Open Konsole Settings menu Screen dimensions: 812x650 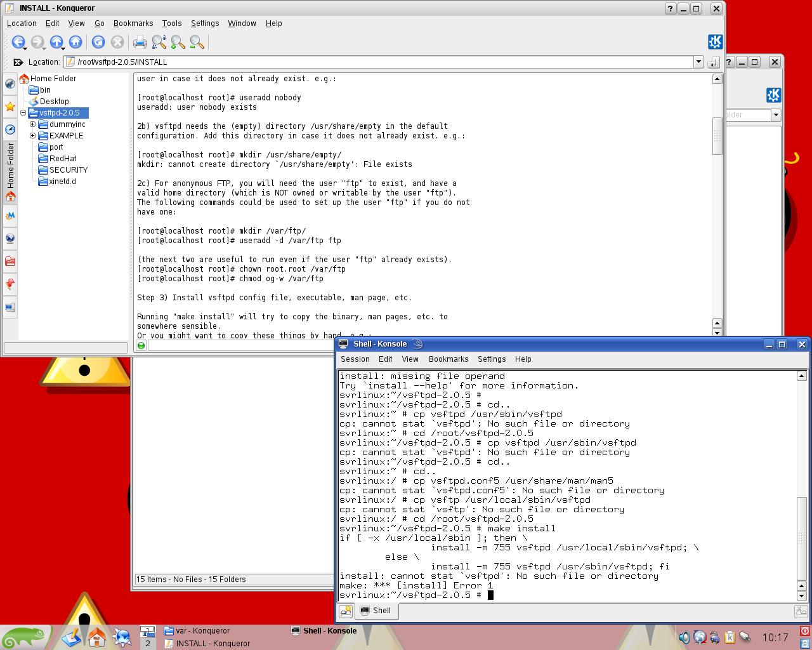point(492,359)
